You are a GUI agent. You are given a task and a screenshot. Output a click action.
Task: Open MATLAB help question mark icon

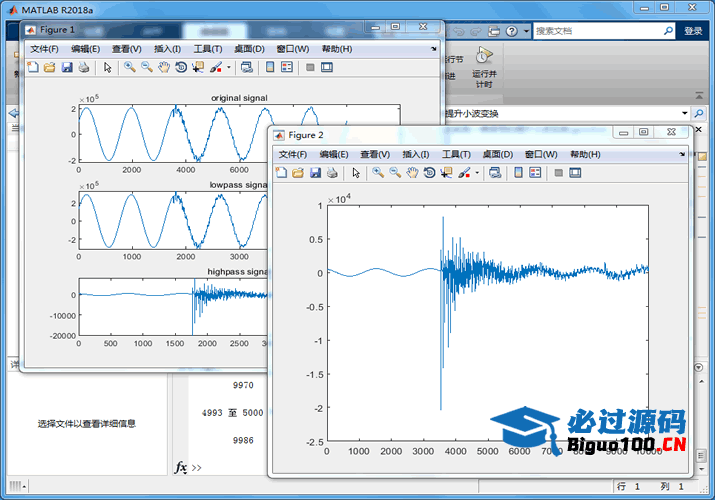point(512,31)
